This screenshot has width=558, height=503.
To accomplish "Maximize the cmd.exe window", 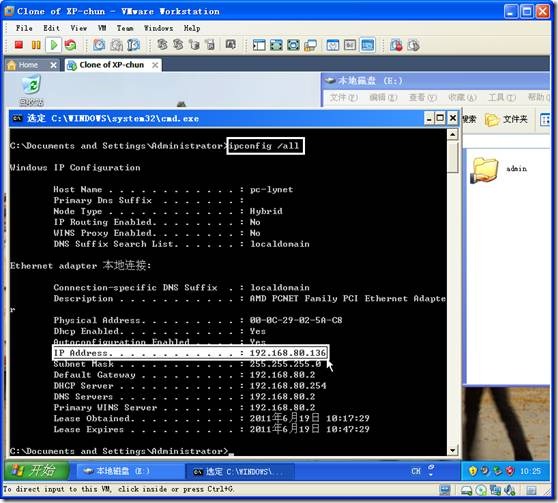I will pyautogui.click(x=440, y=118).
